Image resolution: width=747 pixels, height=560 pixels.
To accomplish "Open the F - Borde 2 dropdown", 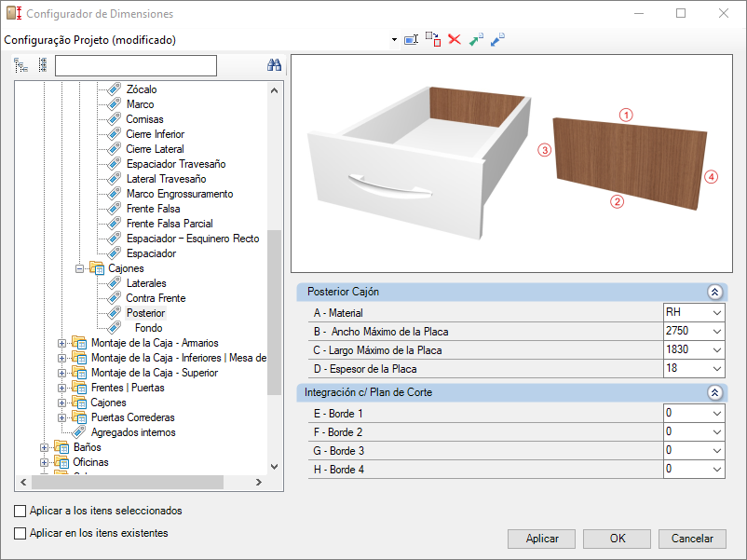I will point(717,431).
